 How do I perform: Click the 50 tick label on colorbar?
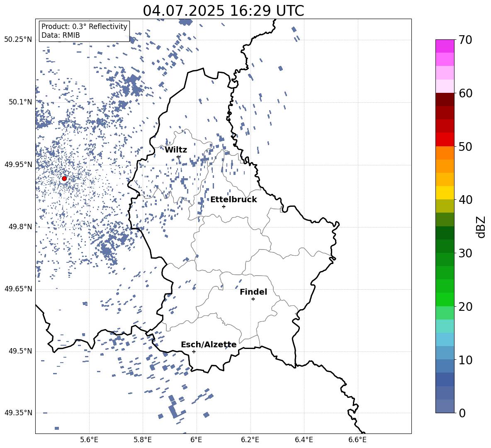(x=466, y=147)
